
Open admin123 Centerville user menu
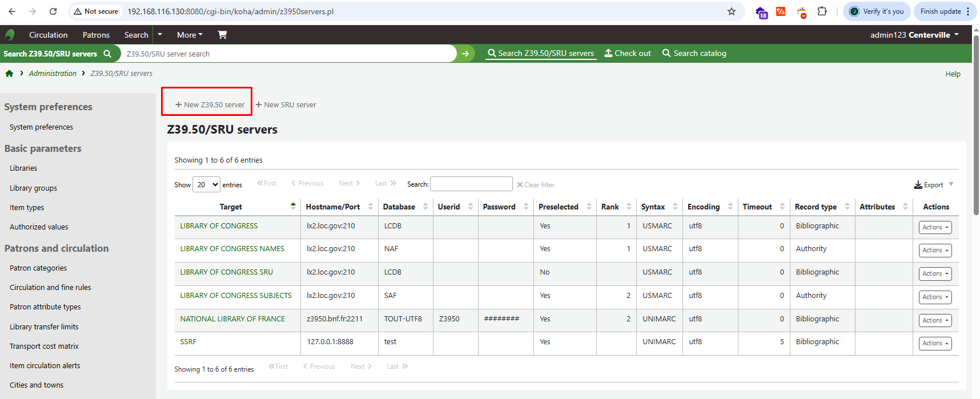pos(914,35)
